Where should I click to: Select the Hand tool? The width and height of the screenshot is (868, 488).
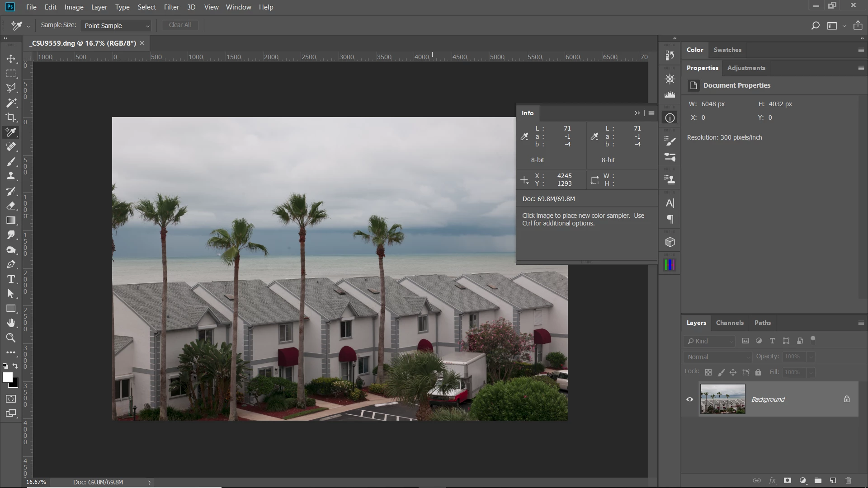11,323
